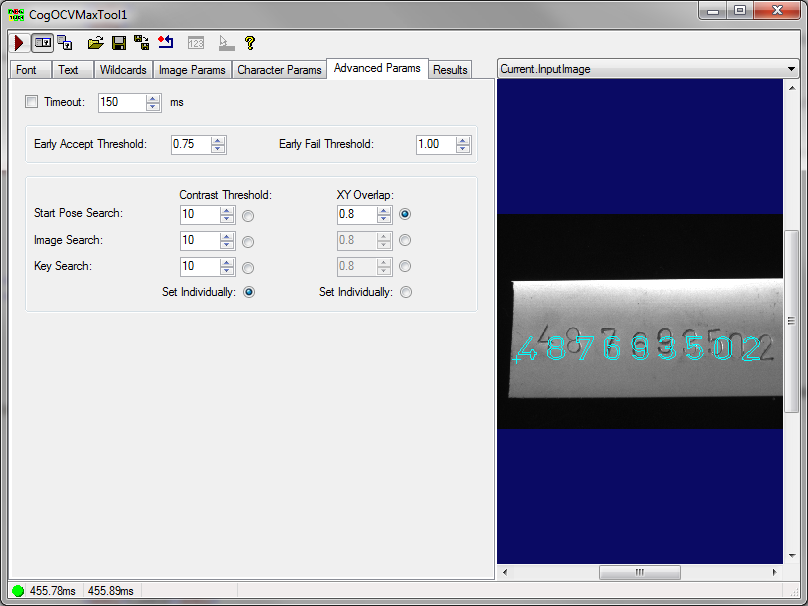808x606 pixels.
Task: Save the current tool settings
Action: point(117,43)
